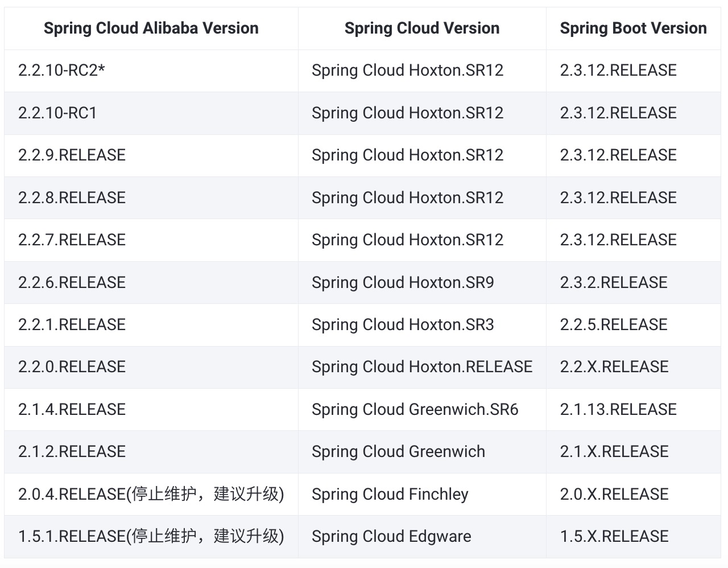
Task: Click the 2.0.X.RELEASE Boot version cell
Action: (x=634, y=494)
